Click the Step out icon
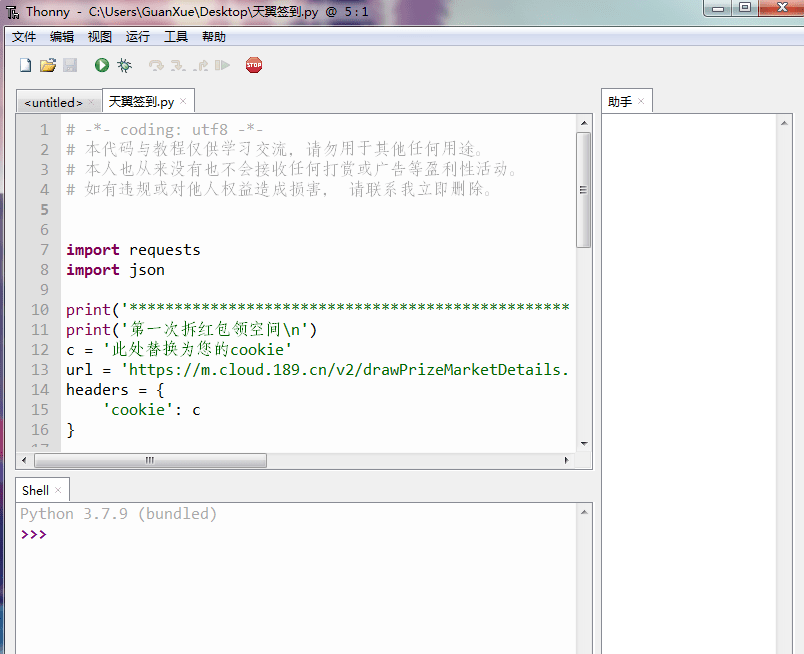 [200, 65]
